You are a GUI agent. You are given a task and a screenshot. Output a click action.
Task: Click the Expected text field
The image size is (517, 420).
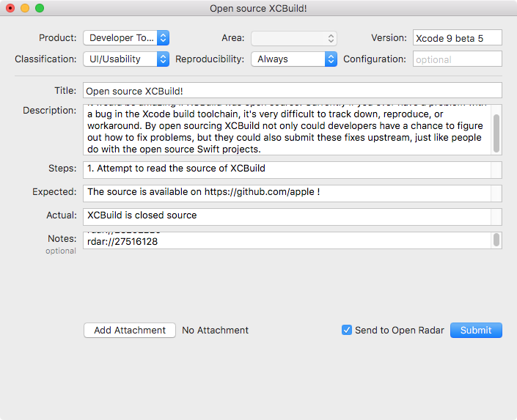click(292, 194)
